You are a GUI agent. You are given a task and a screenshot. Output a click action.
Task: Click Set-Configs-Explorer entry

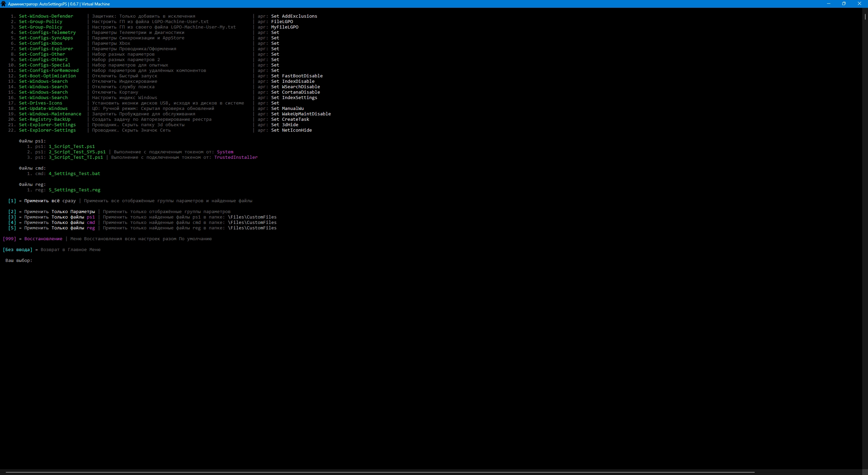tap(46, 49)
